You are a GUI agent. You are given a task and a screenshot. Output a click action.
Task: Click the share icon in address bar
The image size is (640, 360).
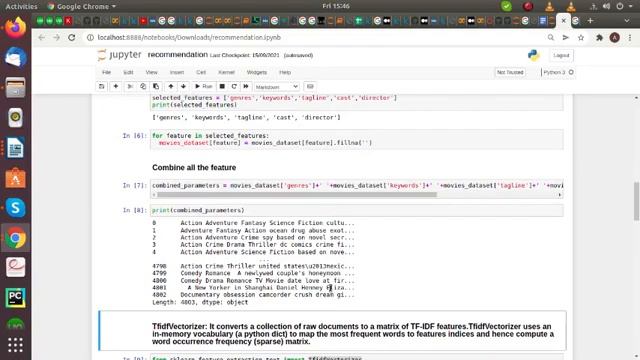[566, 38]
